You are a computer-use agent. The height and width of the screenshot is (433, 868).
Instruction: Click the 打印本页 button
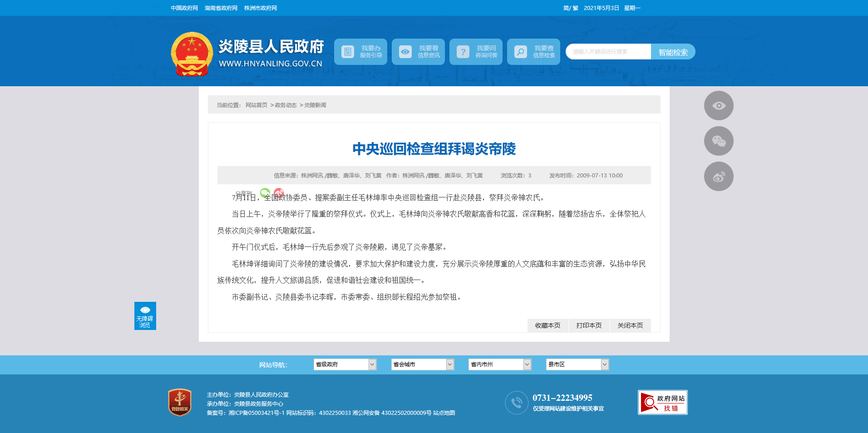coord(589,325)
